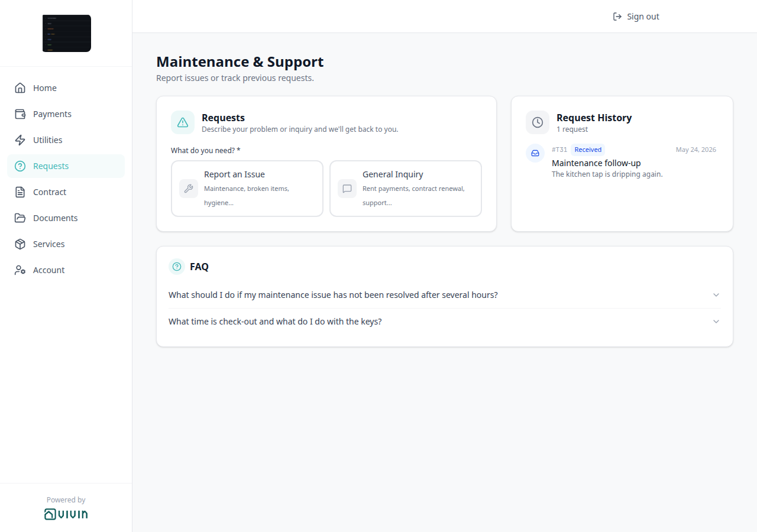
Task: Click the Utilities lightning bolt icon
Action: pos(20,140)
